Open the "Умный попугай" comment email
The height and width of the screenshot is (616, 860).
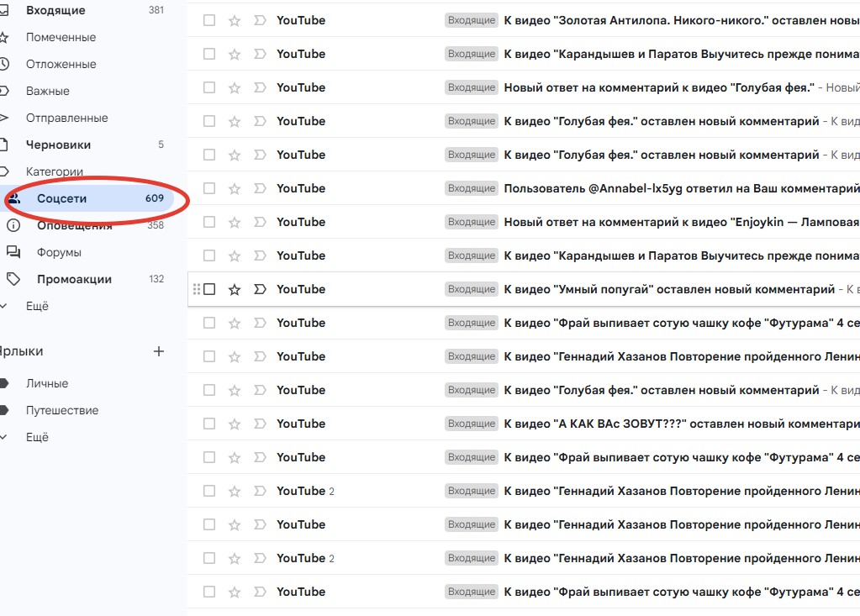pos(524,289)
